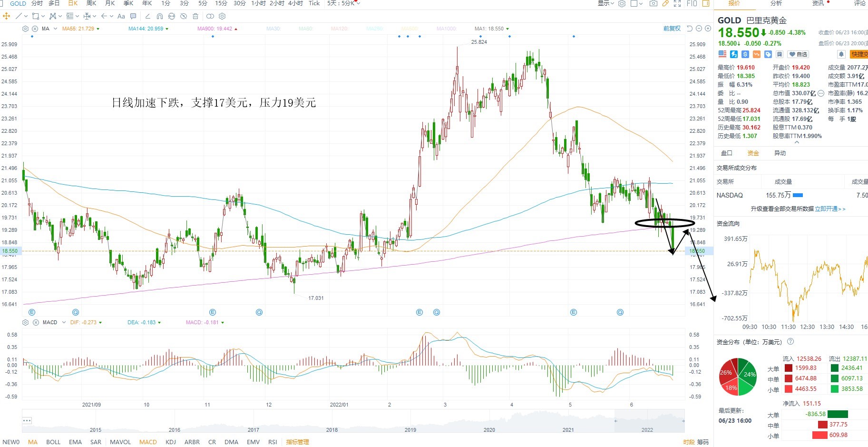Show the hidden MA120 line

click(339, 29)
